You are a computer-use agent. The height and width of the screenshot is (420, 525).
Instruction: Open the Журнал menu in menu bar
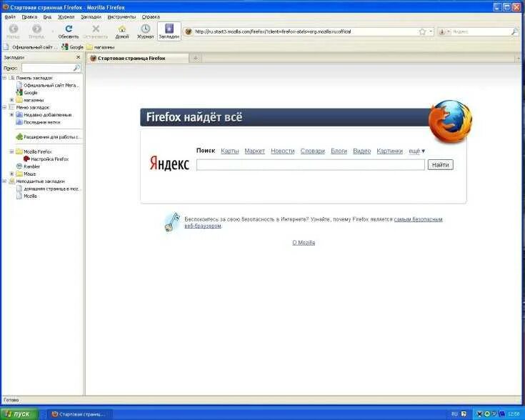pyautogui.click(x=66, y=16)
